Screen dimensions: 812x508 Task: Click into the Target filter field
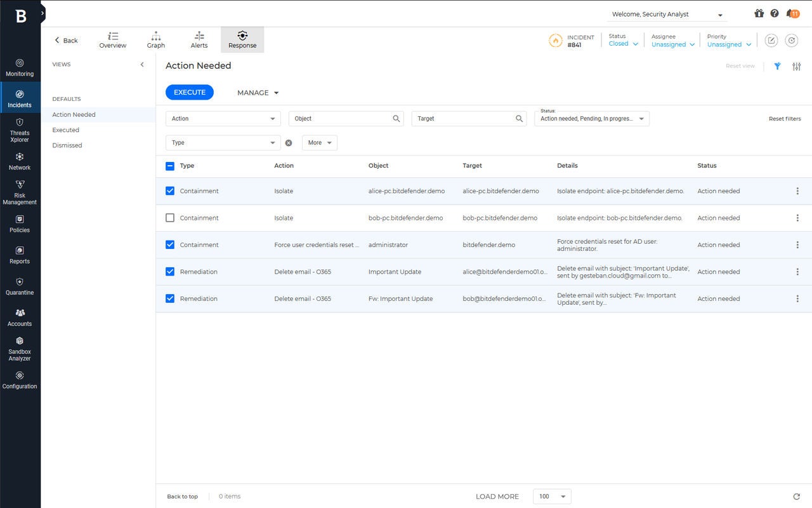tap(469, 119)
